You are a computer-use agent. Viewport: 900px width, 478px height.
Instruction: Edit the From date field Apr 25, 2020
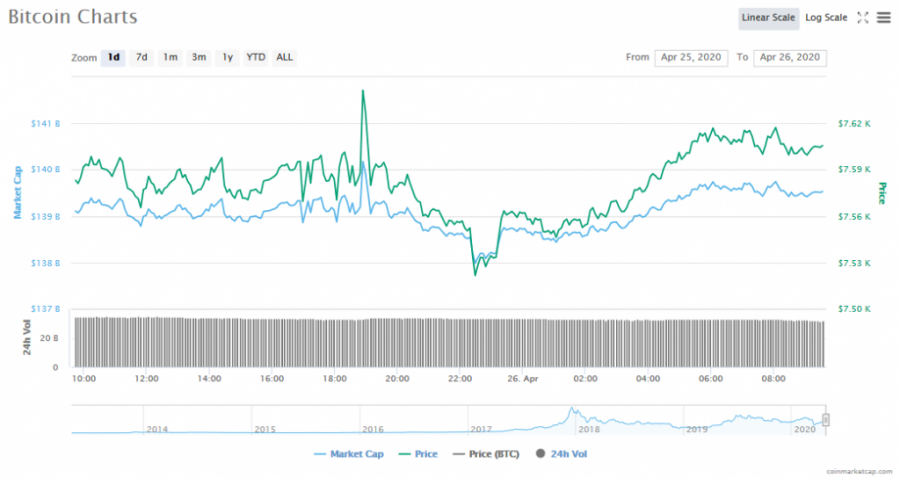(691, 57)
